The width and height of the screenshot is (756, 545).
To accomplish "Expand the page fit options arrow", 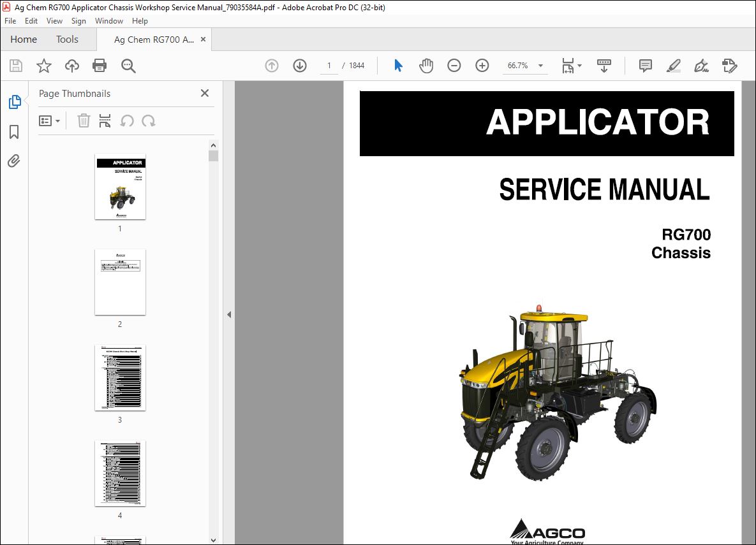I will pos(579,66).
